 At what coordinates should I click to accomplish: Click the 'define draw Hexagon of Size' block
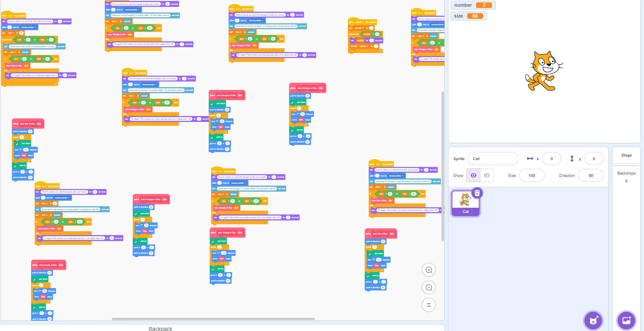pos(227,95)
